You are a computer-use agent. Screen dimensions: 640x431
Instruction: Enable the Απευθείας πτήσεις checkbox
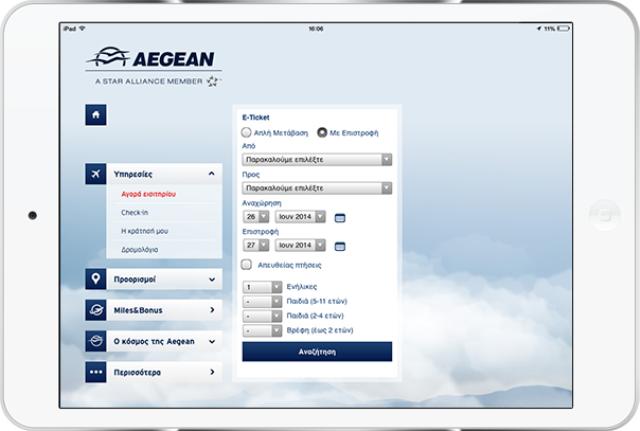(247, 265)
